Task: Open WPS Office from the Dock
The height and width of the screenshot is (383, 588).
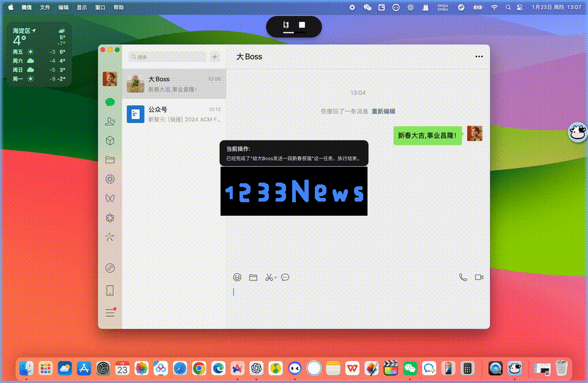Action: pos(352,368)
